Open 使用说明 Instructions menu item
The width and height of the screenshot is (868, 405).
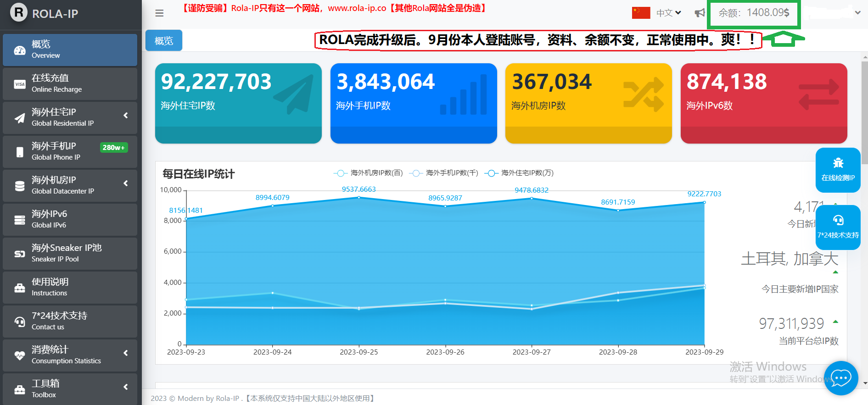70,287
